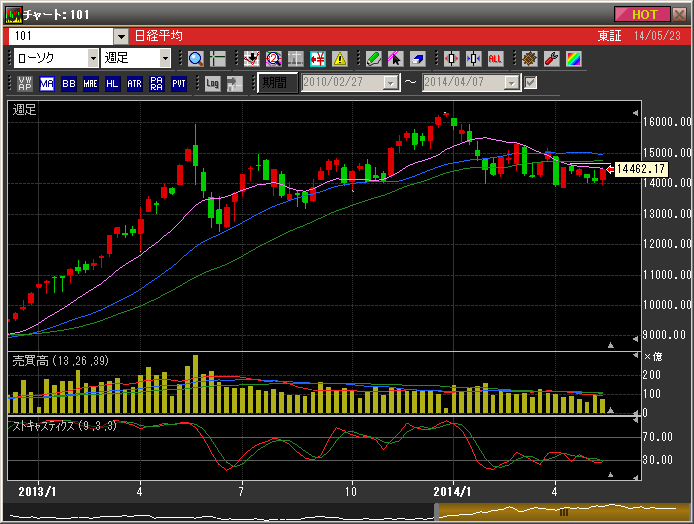Image resolution: width=694 pixels, height=524 pixels.
Task: Click the yellow warning triangle icon
Action: [x=340, y=59]
